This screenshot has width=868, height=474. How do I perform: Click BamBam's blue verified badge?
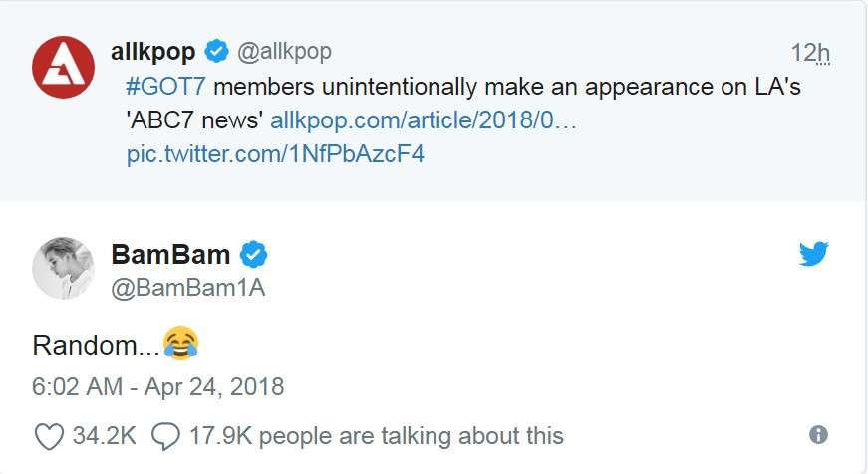click(x=255, y=254)
